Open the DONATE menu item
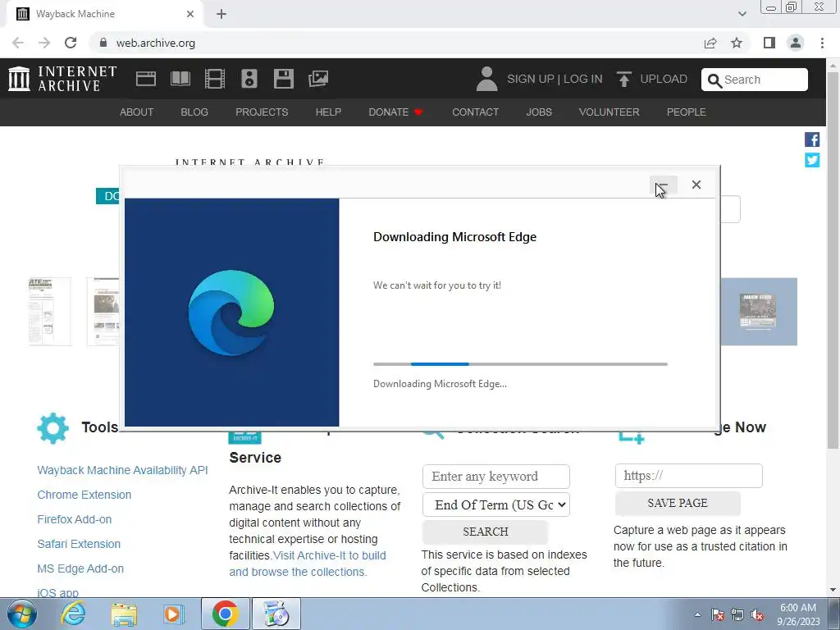This screenshot has width=840, height=630. point(395,112)
